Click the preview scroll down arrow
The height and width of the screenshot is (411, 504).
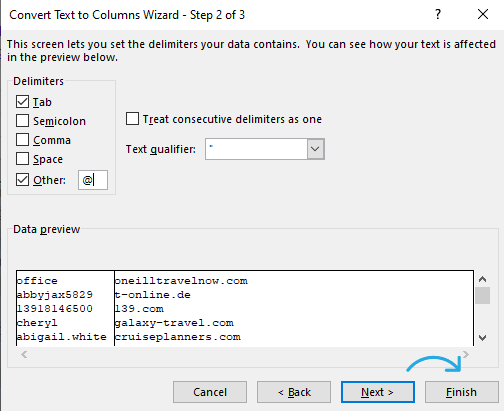click(482, 338)
